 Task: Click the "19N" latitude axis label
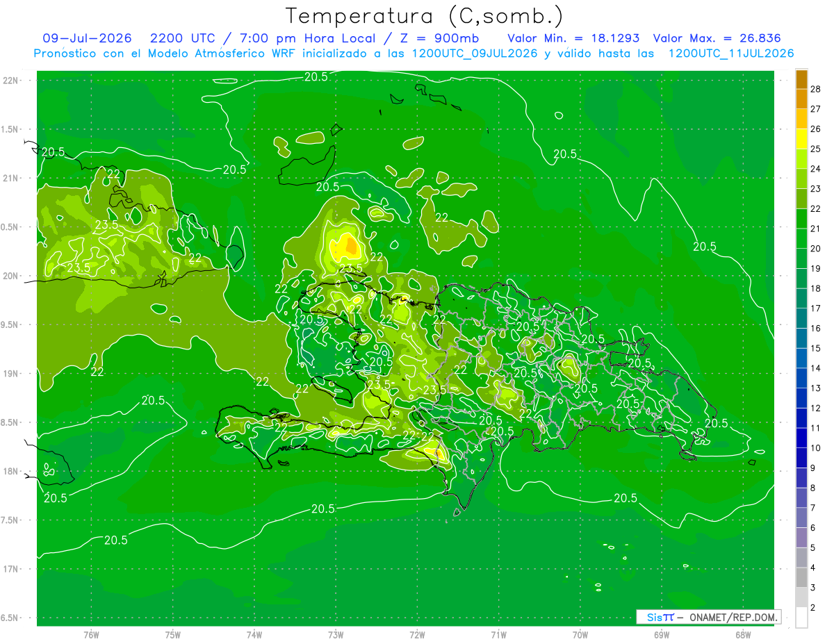pyautogui.click(x=11, y=374)
